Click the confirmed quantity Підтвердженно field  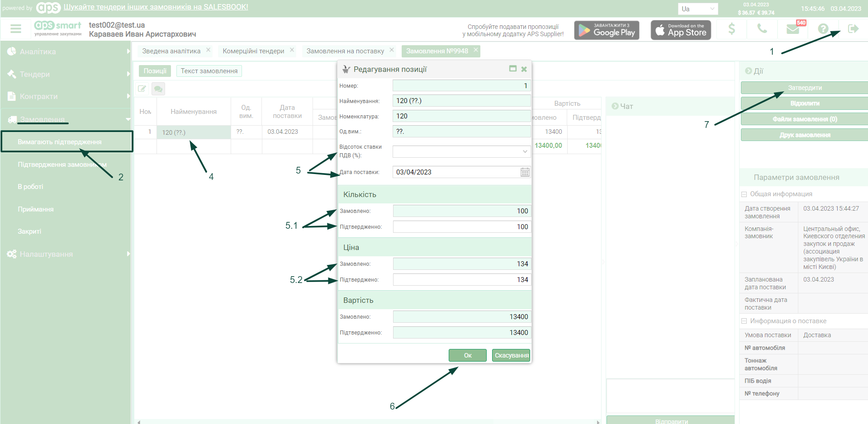pyautogui.click(x=462, y=227)
